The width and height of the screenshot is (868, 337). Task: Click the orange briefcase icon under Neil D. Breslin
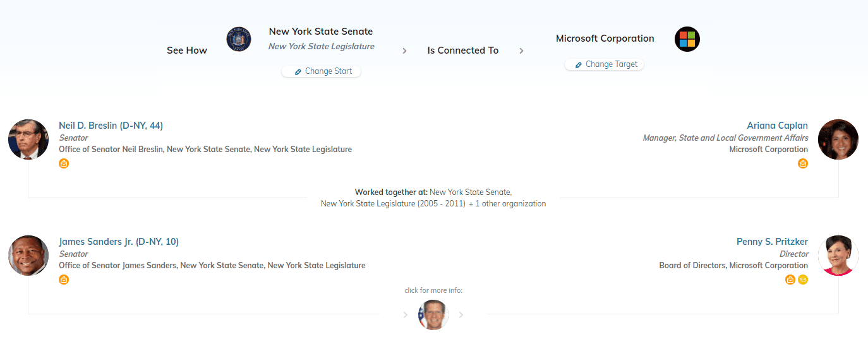click(64, 163)
